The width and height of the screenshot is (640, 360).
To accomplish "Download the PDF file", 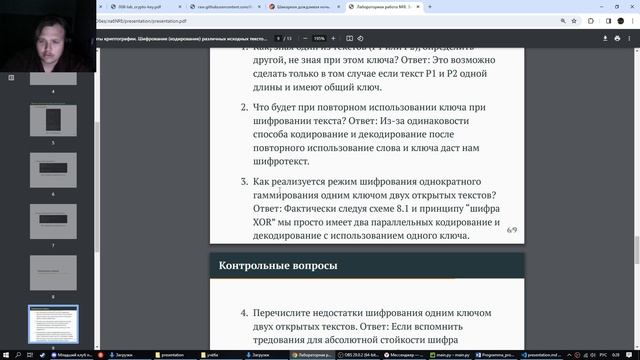I will pos(605,38).
